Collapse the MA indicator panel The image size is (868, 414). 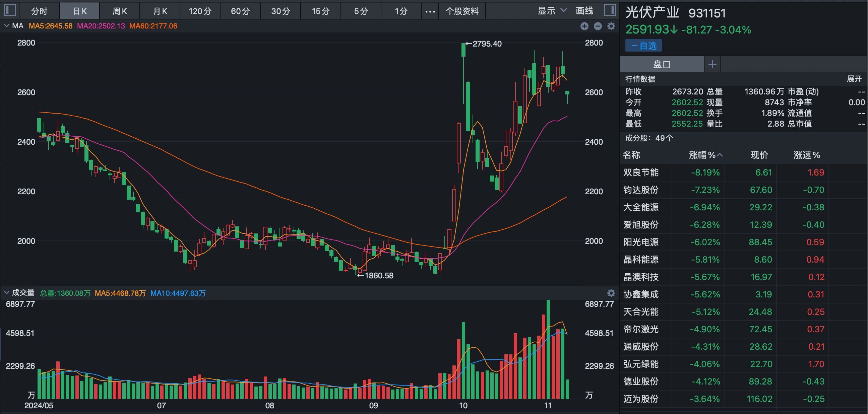[x=7, y=26]
